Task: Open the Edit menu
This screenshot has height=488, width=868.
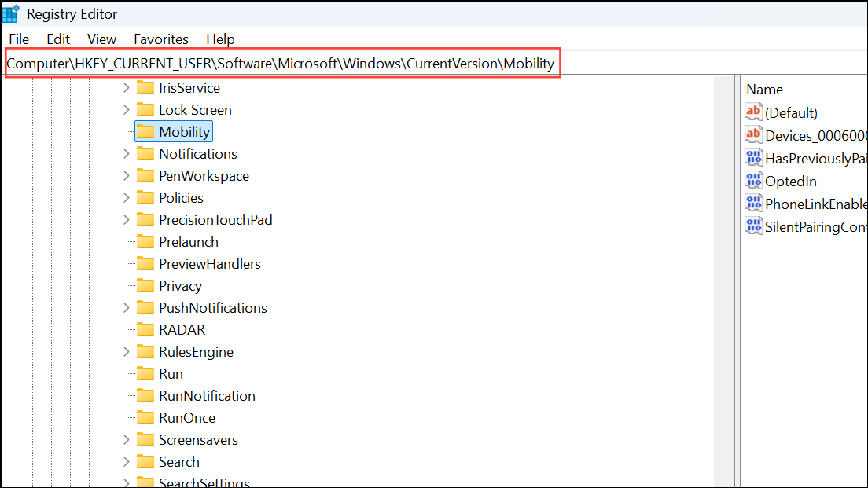Action: pos(58,39)
